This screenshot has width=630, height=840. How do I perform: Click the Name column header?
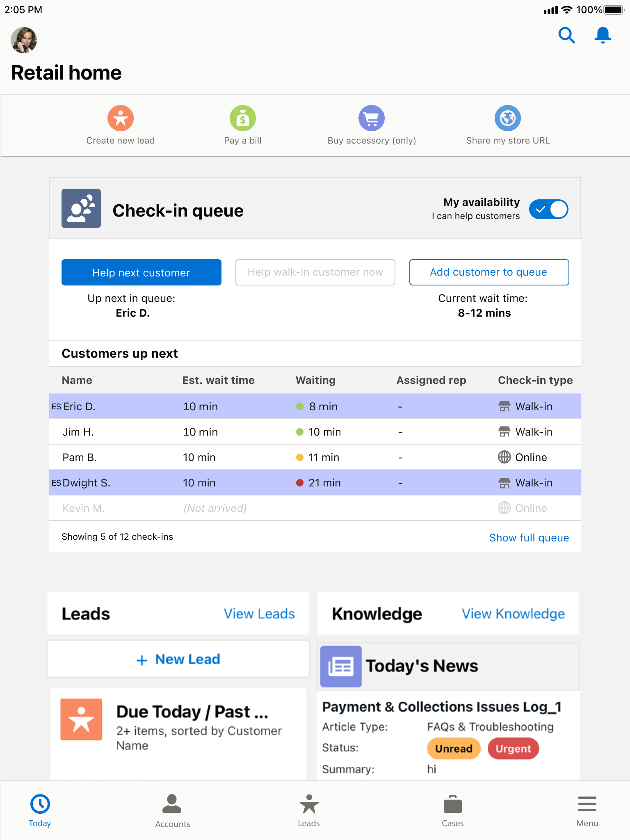[77, 380]
